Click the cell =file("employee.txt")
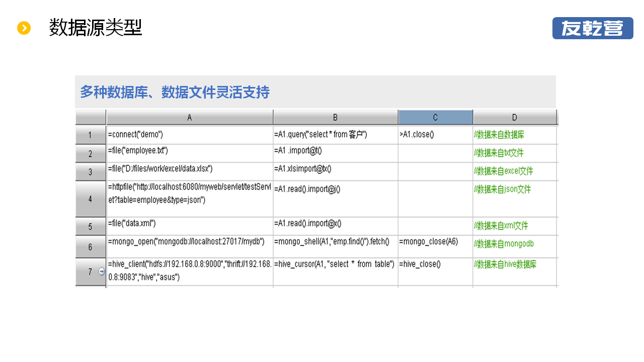The height and width of the screenshot is (362, 644). pyautogui.click(x=190, y=153)
